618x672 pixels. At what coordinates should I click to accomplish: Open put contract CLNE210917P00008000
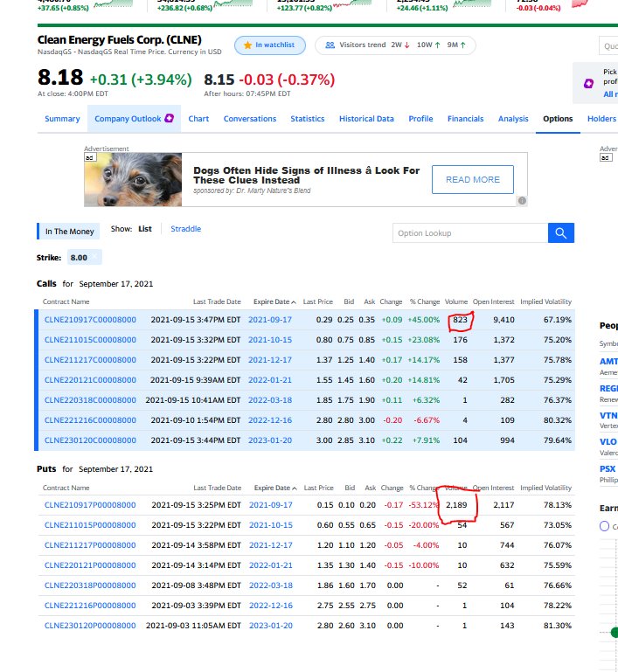click(90, 505)
